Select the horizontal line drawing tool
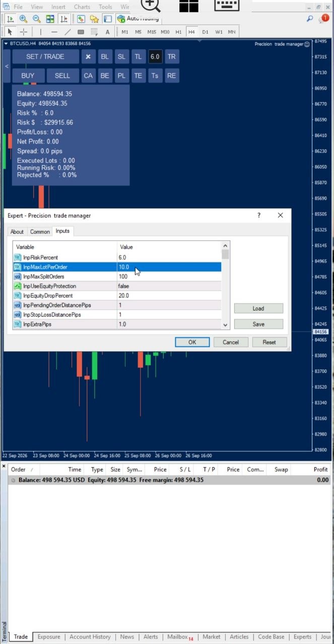The height and width of the screenshot is (644, 334). (x=54, y=32)
